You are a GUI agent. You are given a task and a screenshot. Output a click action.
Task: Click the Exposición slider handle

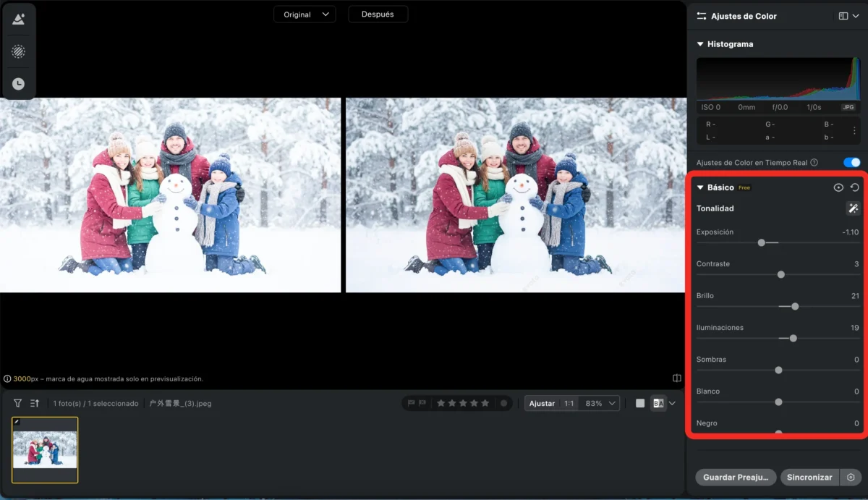click(761, 243)
